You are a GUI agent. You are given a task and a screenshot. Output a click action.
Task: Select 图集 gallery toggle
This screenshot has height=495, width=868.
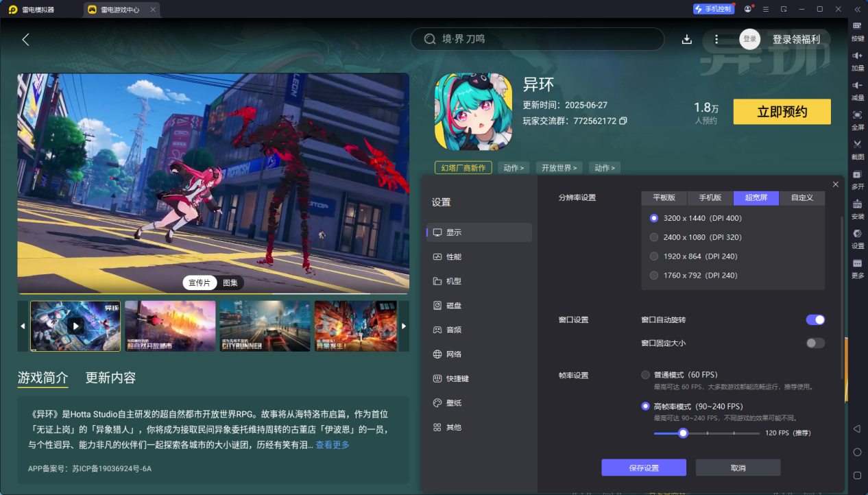230,282
